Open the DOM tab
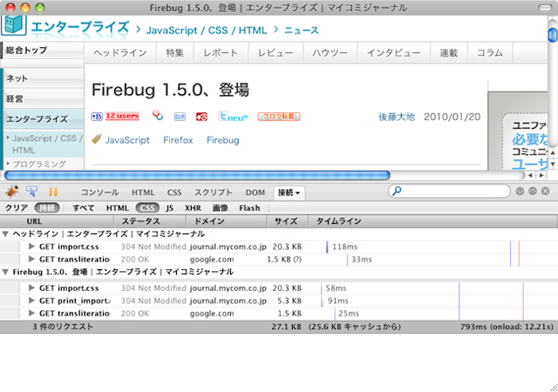 point(255,193)
